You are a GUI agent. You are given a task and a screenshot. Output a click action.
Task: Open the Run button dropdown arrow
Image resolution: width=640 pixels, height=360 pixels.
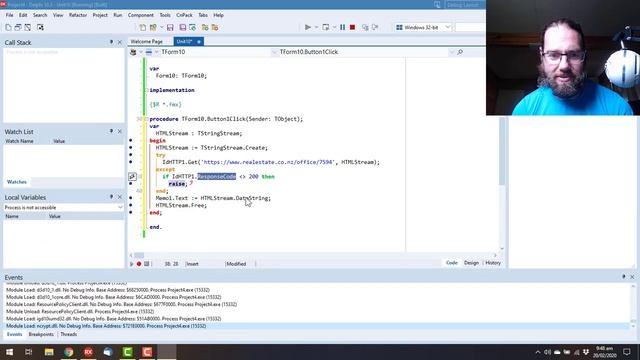pos(316,27)
